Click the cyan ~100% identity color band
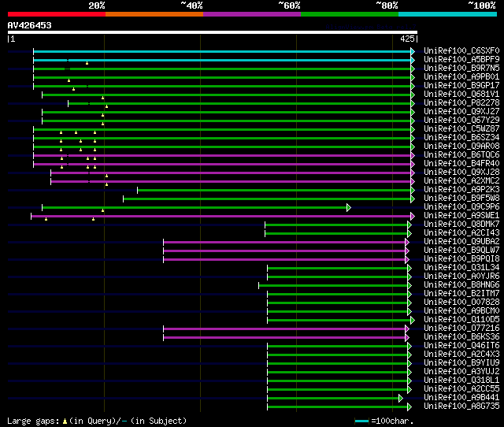504x427 pixels. click(x=447, y=14)
